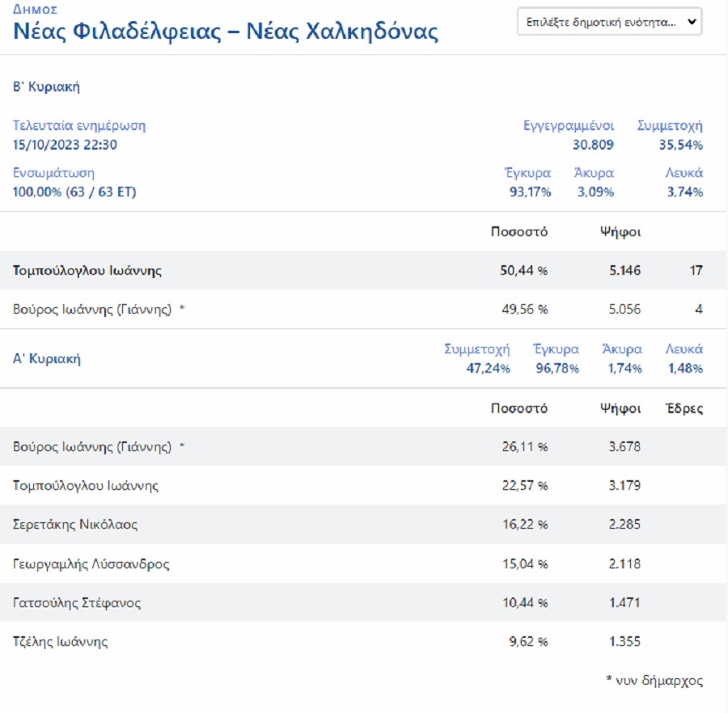Click the Ενσωμάτωση 100,00% (63 / 63 ET) text
Viewport: 728px width, 713px height.
[x=74, y=192]
